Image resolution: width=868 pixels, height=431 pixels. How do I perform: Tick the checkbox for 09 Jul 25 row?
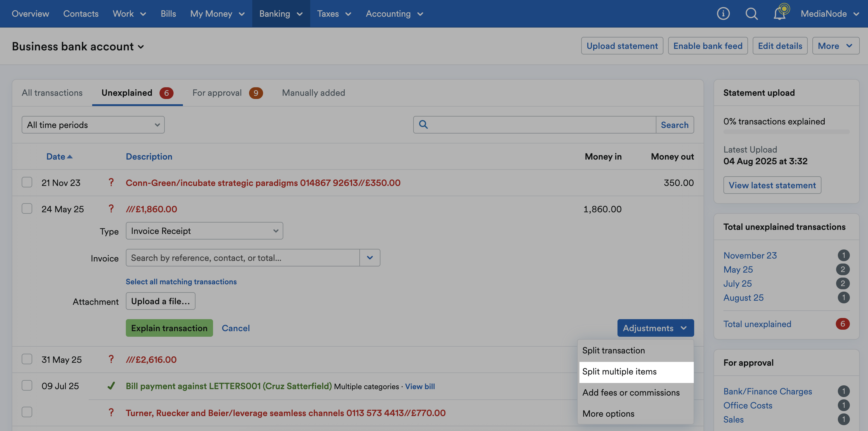click(27, 385)
